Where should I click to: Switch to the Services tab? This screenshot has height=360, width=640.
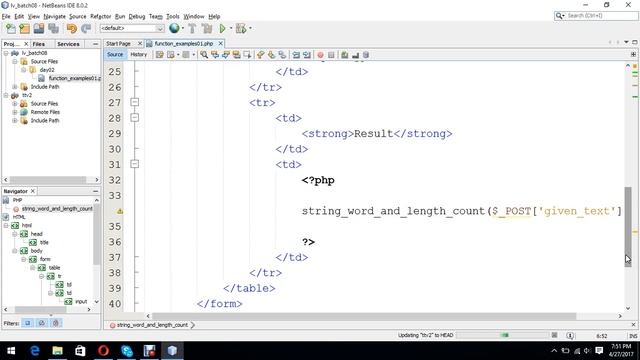[68, 44]
